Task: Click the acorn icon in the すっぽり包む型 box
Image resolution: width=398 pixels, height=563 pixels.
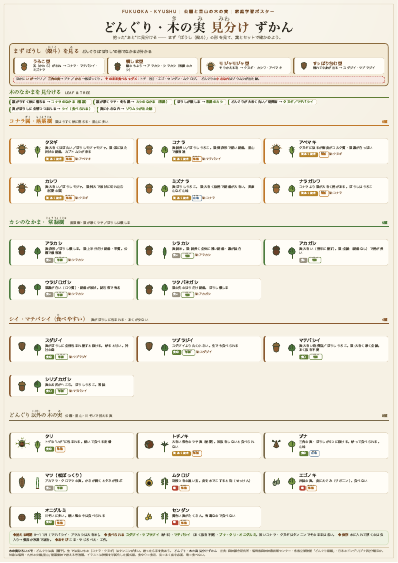Action: [x=304, y=66]
